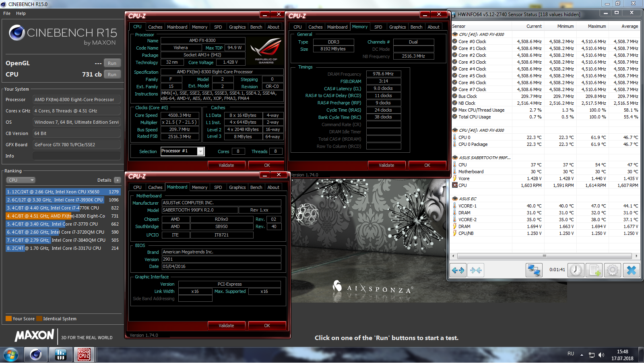Click Validate in CPU-Z Memory window
The image size is (644, 363).
(x=386, y=165)
